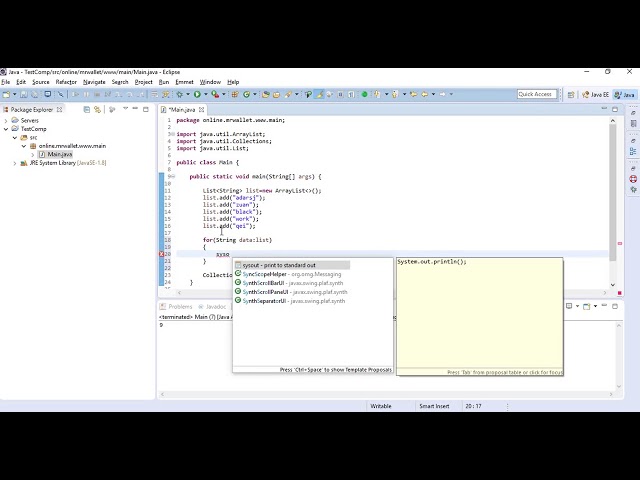Click the Debug bug icon in toolbar
Screen dimensions: 640x480
point(180,95)
